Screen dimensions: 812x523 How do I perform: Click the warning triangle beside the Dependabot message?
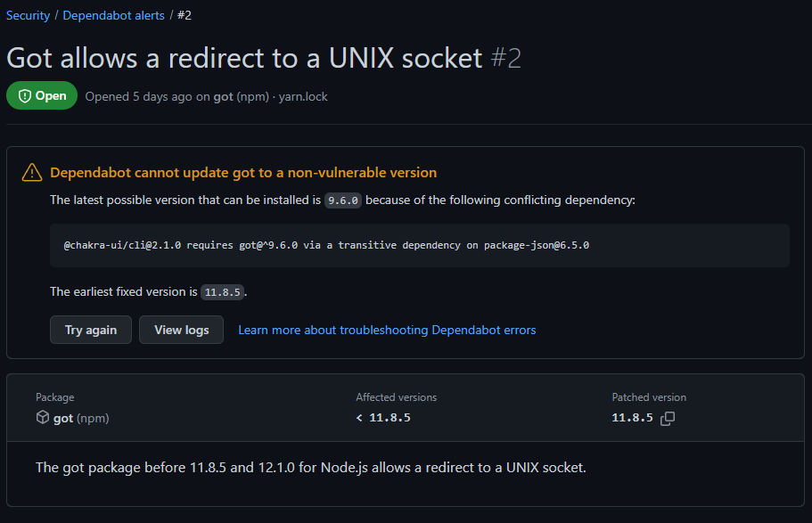point(31,173)
